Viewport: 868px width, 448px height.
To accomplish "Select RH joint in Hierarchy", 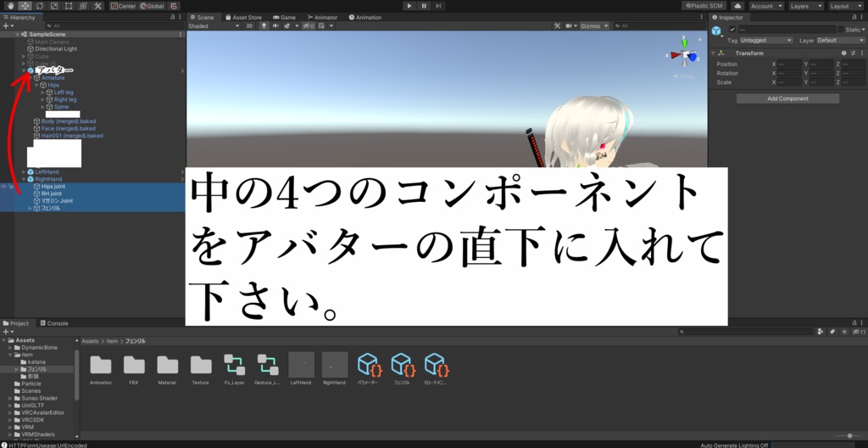I will [x=52, y=193].
